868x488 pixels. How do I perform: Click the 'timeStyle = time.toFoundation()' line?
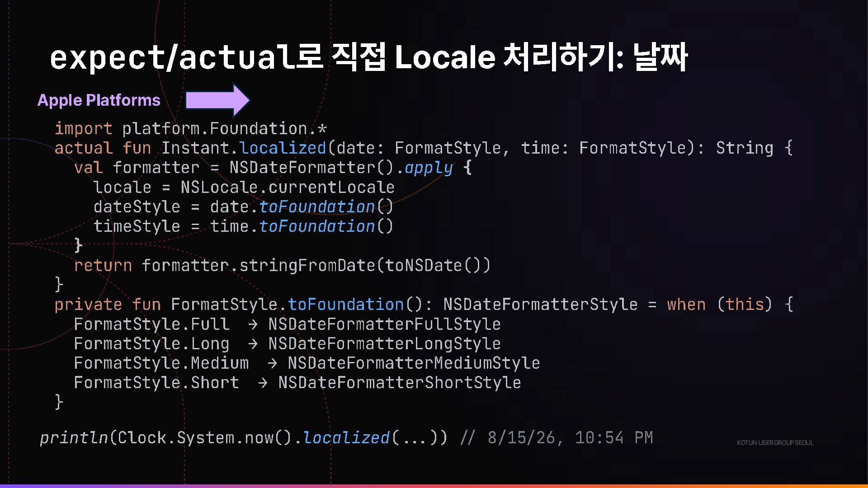tap(244, 226)
